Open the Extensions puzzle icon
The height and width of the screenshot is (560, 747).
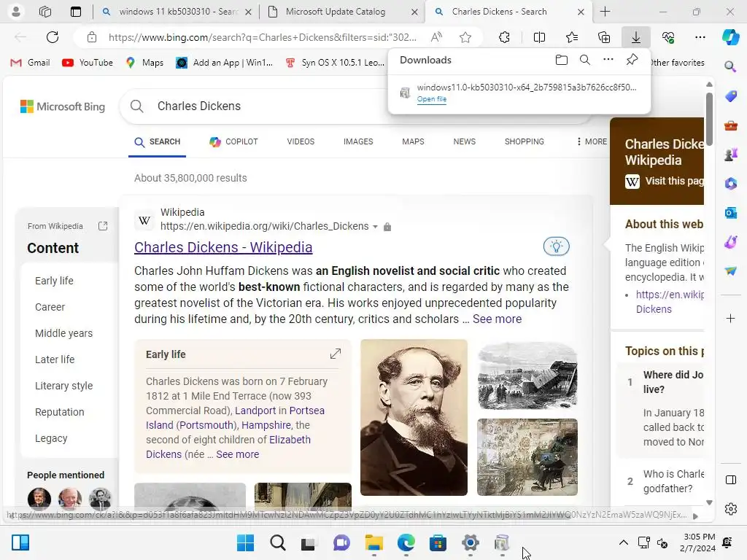coord(504,37)
